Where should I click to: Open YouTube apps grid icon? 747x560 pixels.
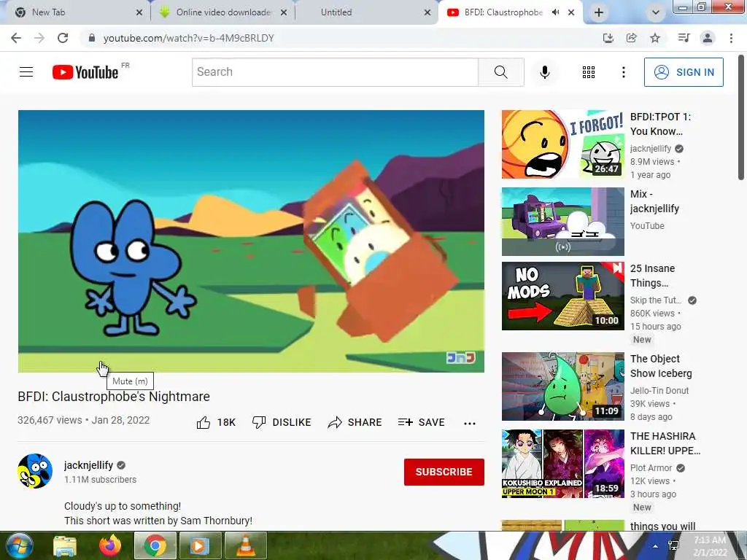(589, 72)
